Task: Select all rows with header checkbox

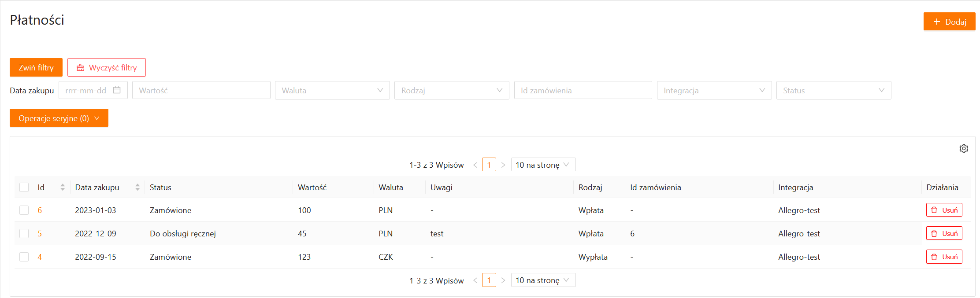Action: [x=24, y=188]
